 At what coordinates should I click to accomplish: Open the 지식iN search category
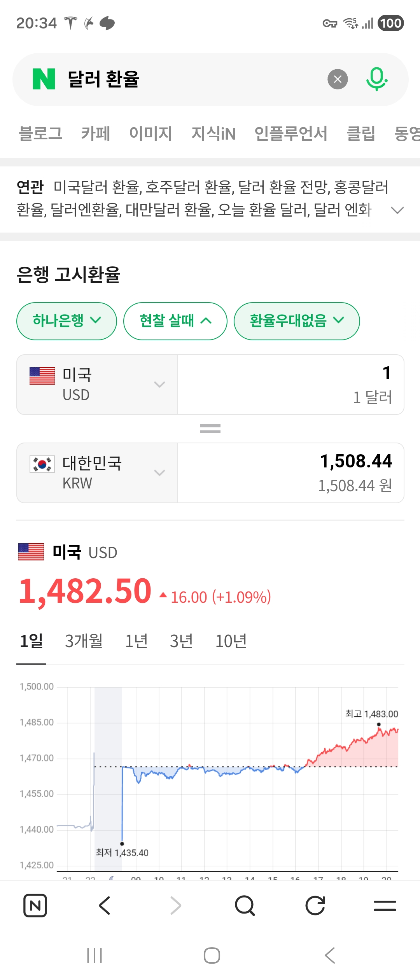coord(213,134)
